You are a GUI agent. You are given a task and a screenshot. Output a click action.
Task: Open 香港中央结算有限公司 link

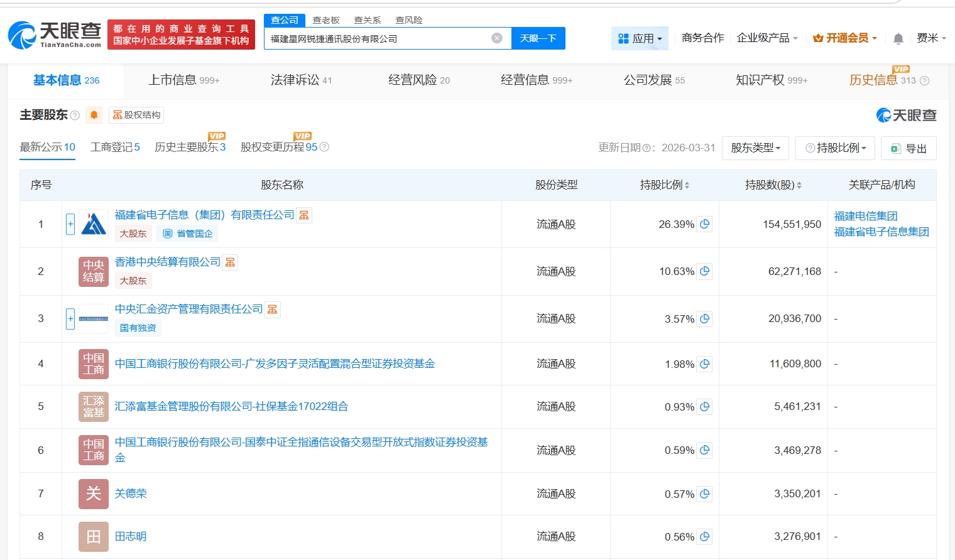click(168, 262)
